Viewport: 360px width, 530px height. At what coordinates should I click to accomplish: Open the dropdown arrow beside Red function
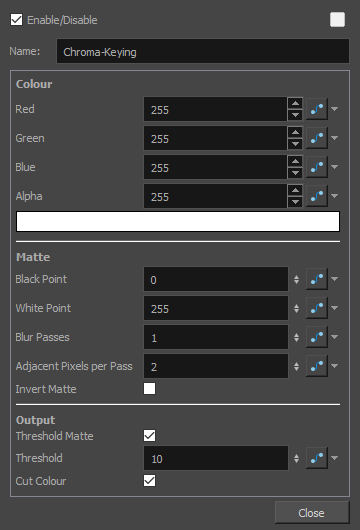coord(334,109)
